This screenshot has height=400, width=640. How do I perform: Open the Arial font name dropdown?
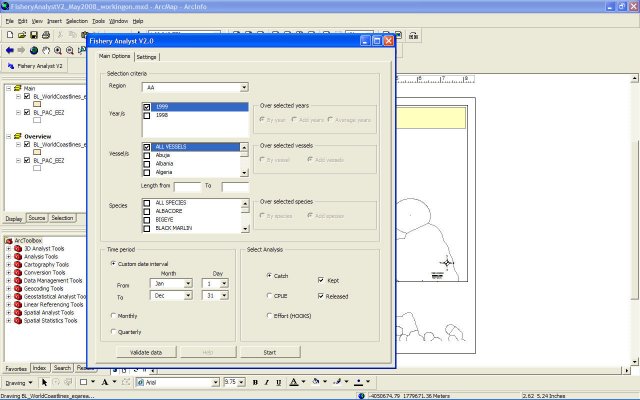216,382
